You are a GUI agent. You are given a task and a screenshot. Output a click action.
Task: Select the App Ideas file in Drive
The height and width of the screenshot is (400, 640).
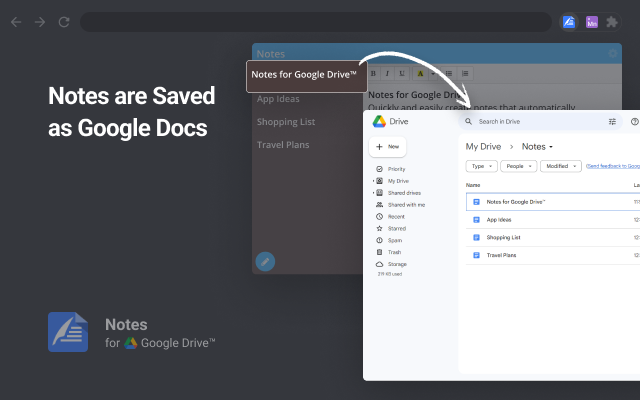pyautogui.click(x=553, y=220)
